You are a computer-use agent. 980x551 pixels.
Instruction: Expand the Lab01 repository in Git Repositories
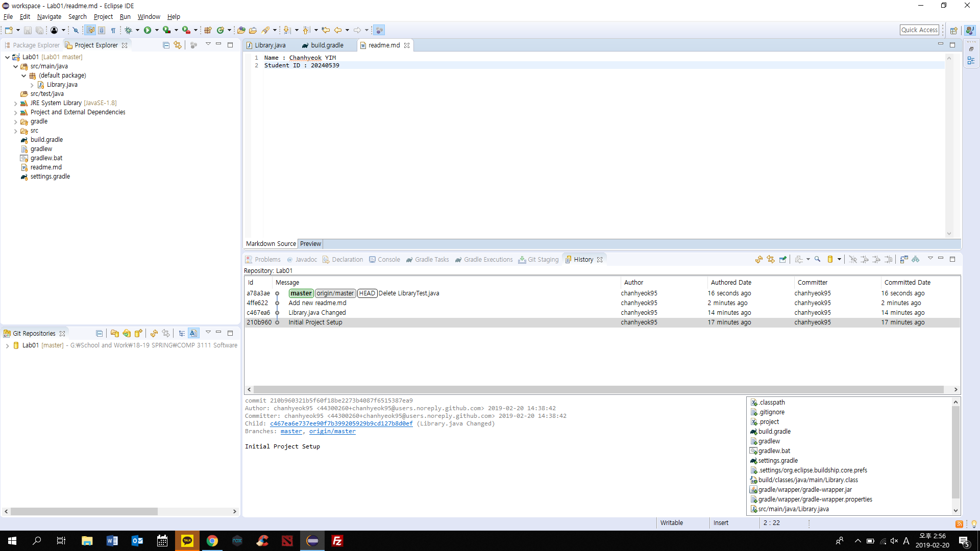pyautogui.click(x=7, y=345)
